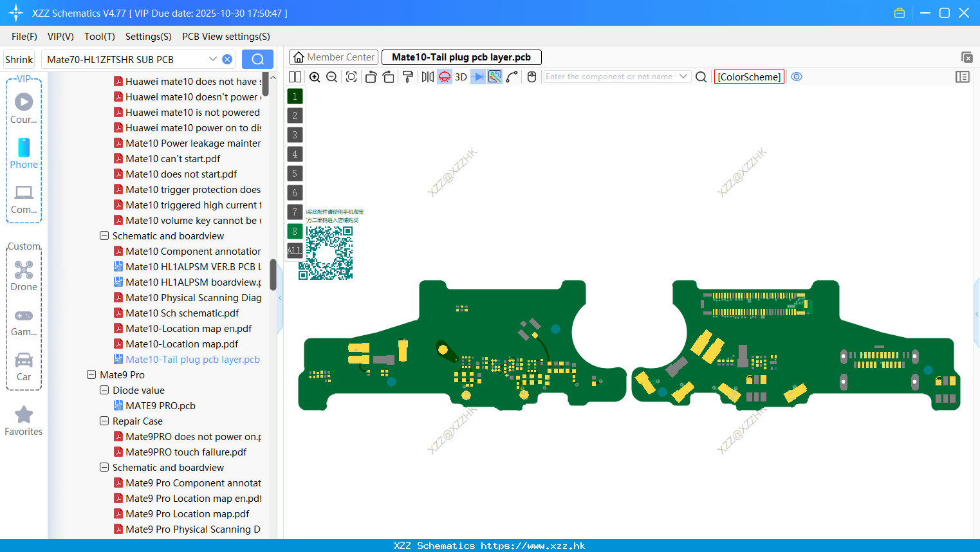Open the component name dropdown arrow
This screenshot has width=980, height=552.
[683, 77]
